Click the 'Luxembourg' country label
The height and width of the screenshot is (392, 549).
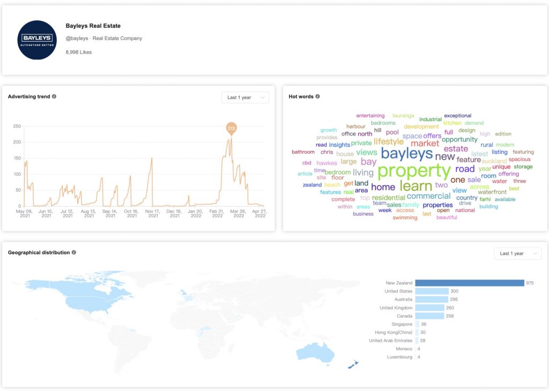[x=399, y=357]
